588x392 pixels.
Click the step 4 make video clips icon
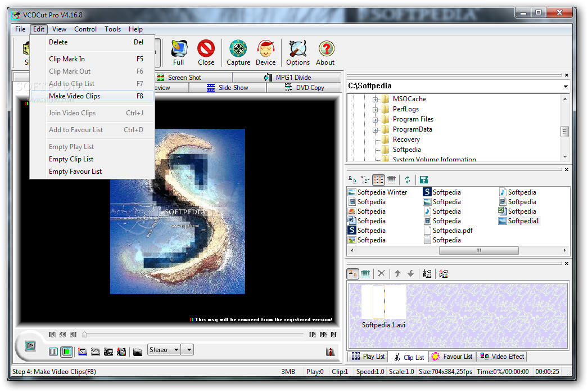point(121,352)
